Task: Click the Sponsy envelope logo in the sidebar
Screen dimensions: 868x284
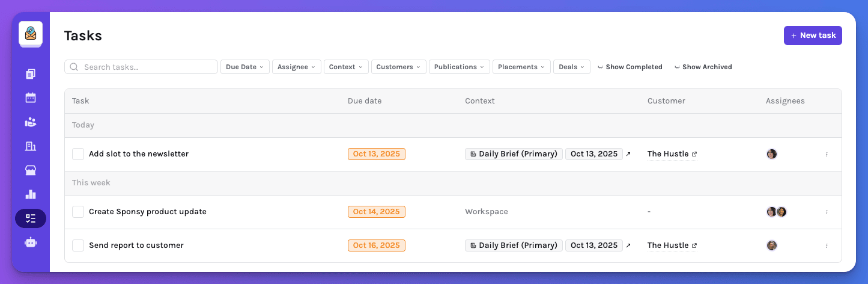Action: click(x=30, y=34)
